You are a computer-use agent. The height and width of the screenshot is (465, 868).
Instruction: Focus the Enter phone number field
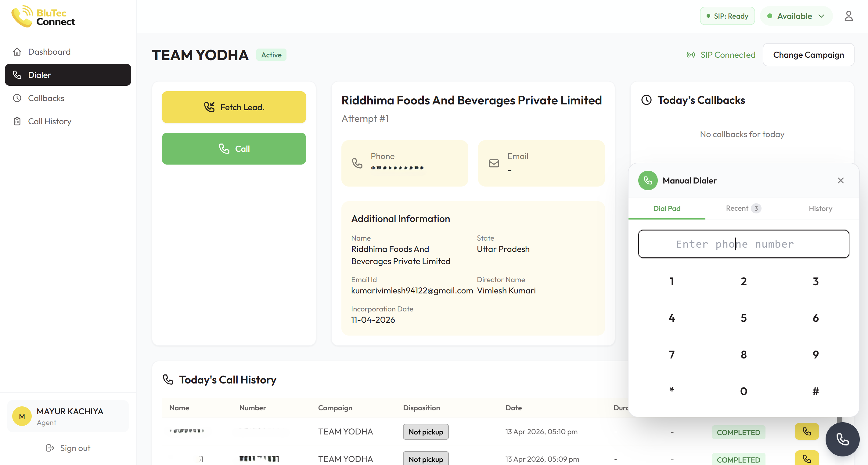(743, 244)
